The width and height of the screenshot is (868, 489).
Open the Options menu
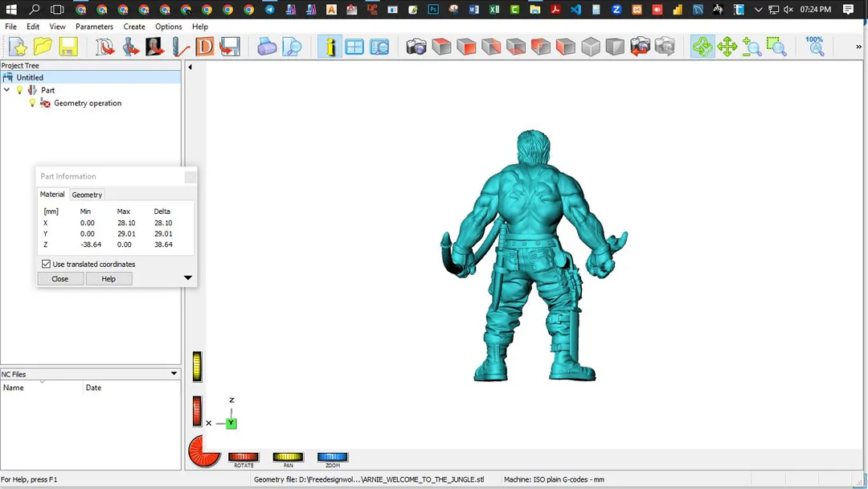click(x=168, y=27)
